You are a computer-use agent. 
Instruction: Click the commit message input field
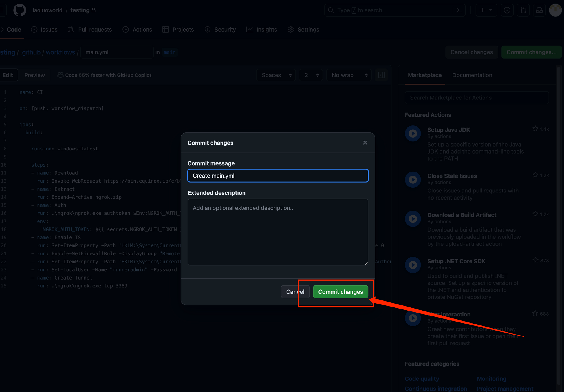(x=278, y=176)
